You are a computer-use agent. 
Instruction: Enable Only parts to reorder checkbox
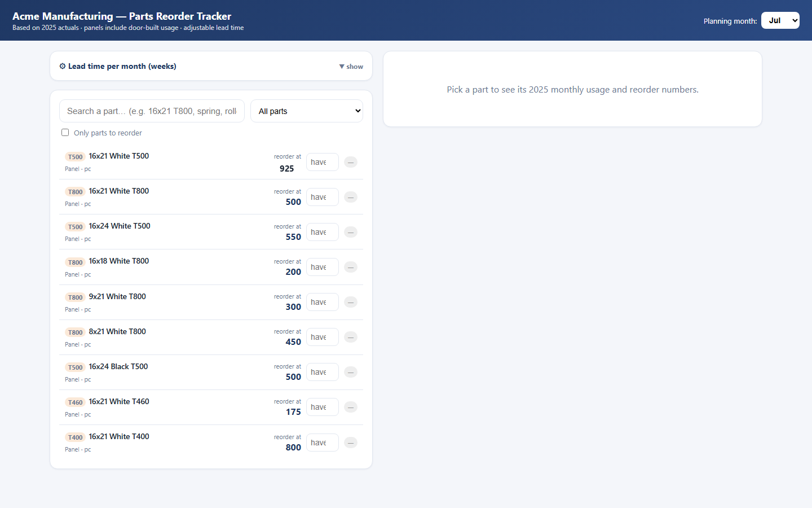pyautogui.click(x=65, y=133)
